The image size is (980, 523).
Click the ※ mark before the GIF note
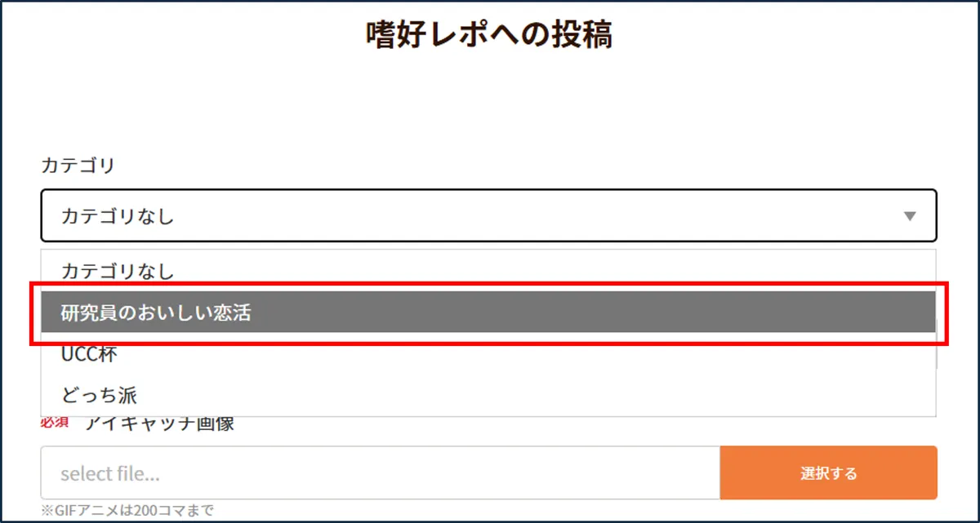click(47, 511)
